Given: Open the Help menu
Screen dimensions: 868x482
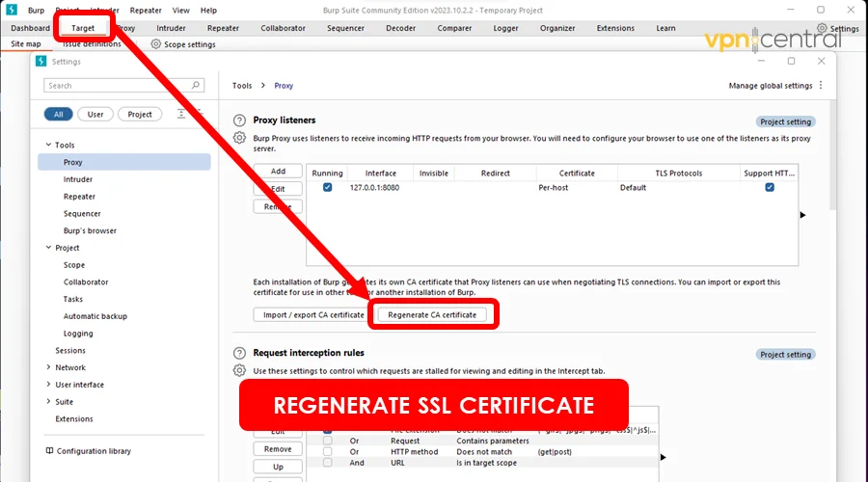Looking at the screenshot, I should coord(208,10).
